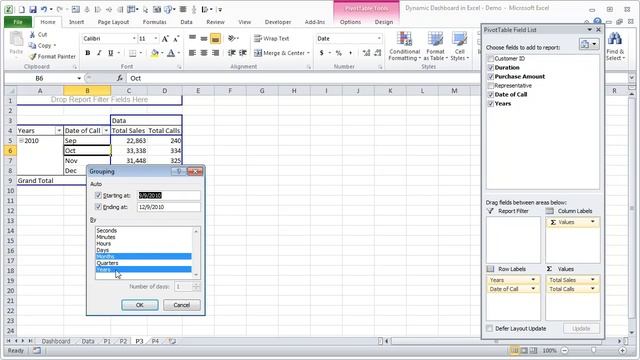Toggle bold formatting in Font group

tap(87, 53)
